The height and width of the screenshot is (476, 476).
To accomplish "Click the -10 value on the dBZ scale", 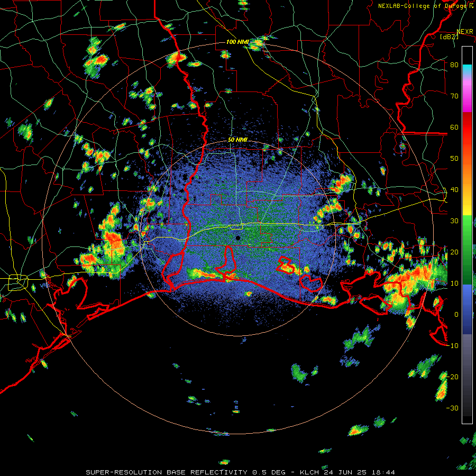I will point(452,346).
